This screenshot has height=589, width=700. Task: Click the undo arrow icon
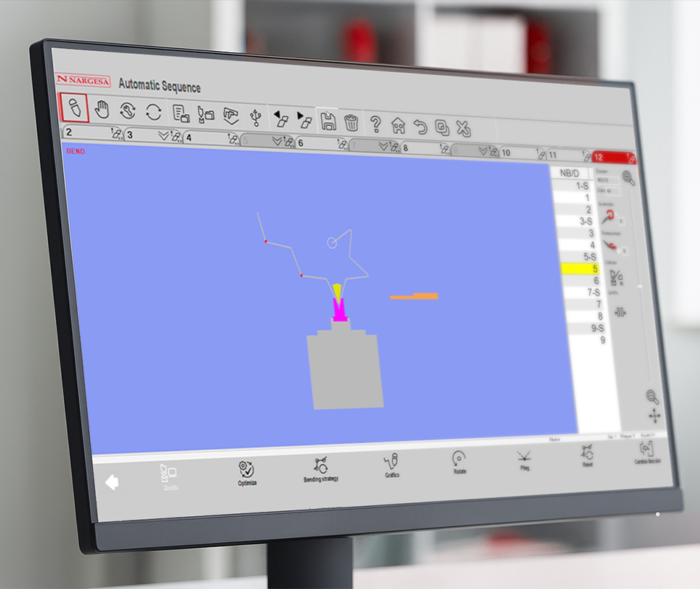click(420, 126)
